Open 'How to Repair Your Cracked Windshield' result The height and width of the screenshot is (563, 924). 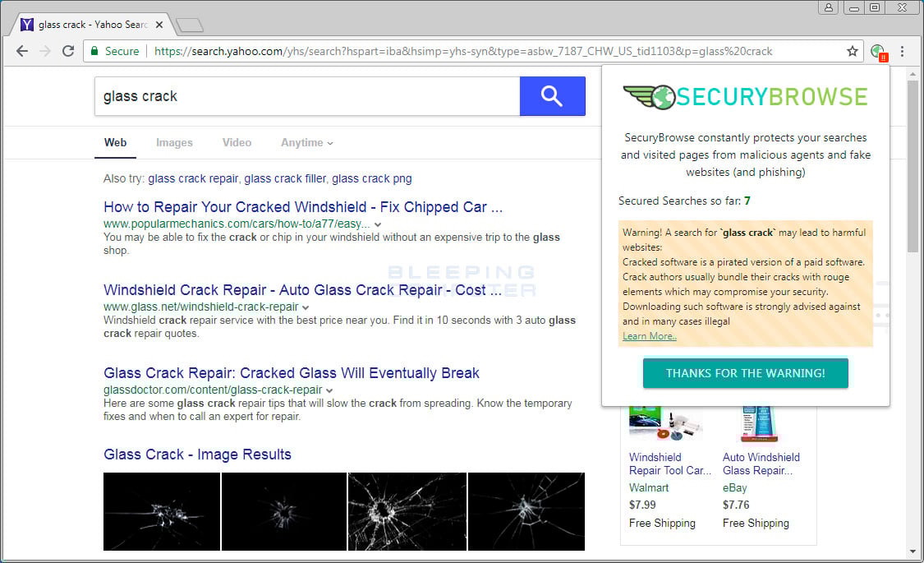pyautogui.click(x=303, y=207)
